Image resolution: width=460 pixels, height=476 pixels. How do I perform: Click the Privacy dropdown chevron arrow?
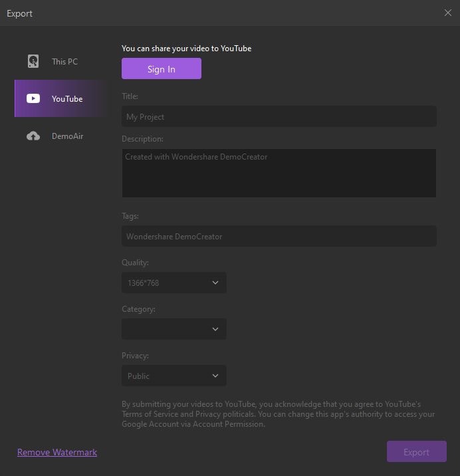pos(215,376)
